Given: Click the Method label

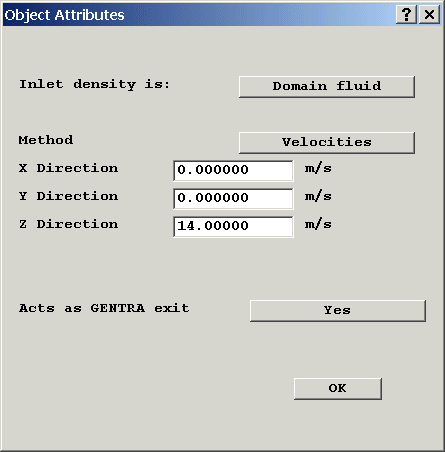Looking at the screenshot, I should point(46,140).
